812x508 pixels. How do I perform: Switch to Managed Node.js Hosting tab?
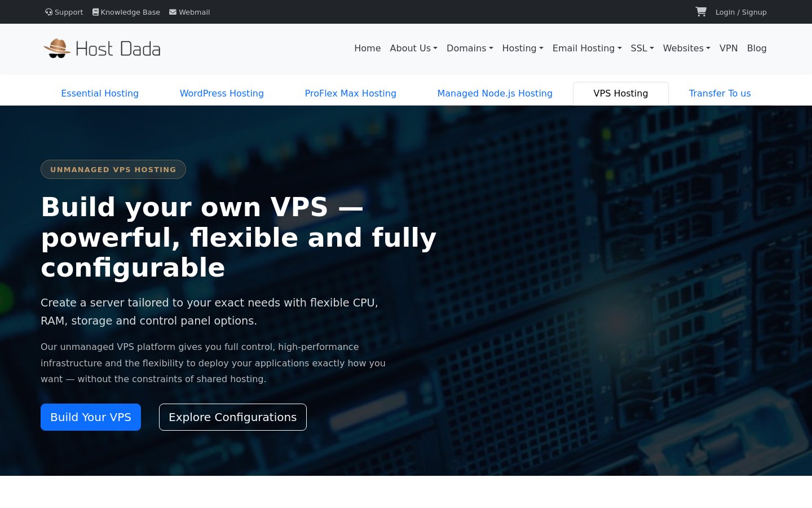tap(495, 94)
